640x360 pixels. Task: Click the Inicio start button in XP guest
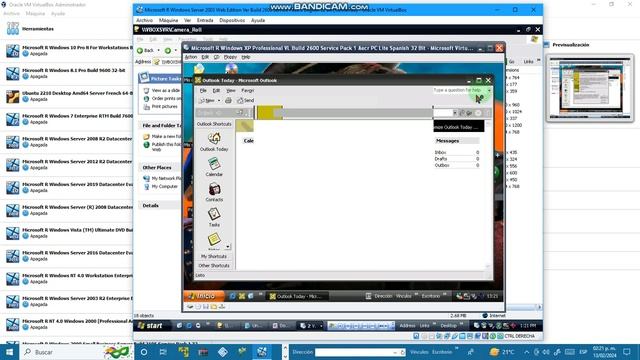[203, 296]
